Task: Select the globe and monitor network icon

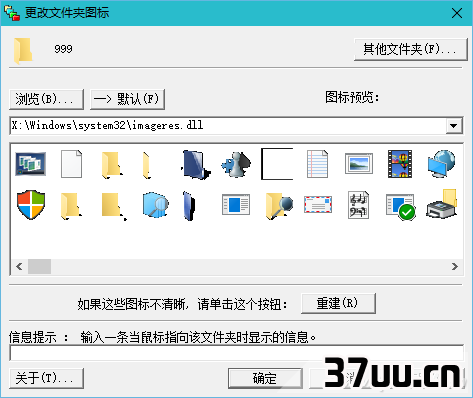Action: click(441, 164)
